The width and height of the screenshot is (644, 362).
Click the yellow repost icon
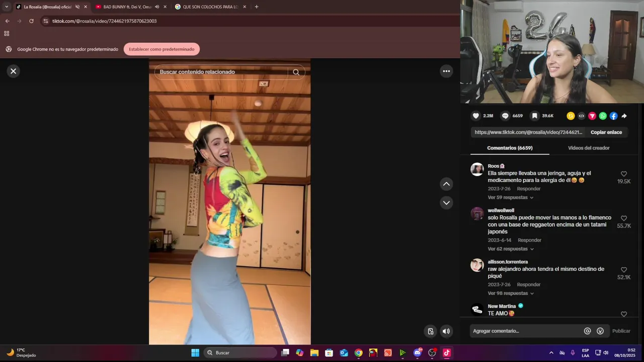571,116
